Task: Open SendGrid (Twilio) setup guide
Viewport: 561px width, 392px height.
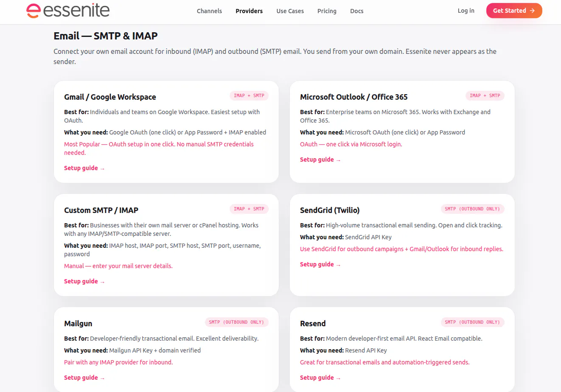Action: pos(320,264)
